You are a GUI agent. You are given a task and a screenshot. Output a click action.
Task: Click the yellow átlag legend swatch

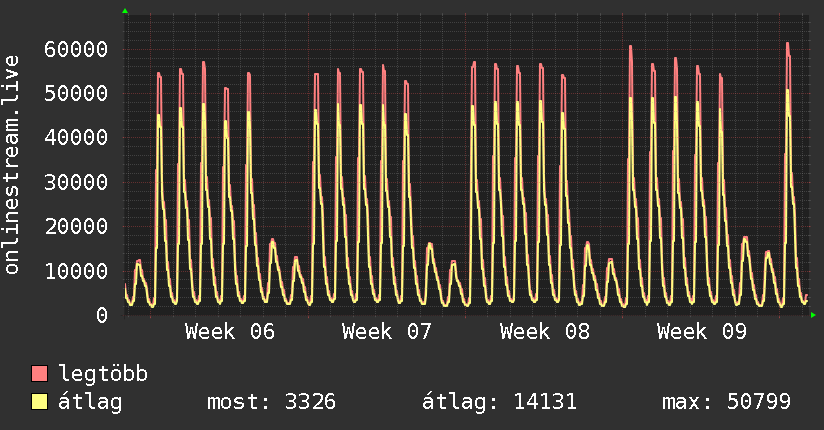(x=39, y=401)
